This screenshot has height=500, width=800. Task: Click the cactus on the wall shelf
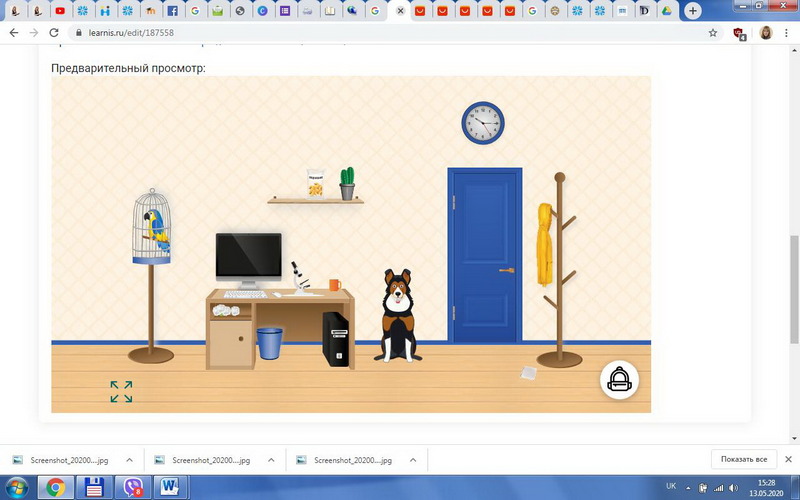(347, 183)
